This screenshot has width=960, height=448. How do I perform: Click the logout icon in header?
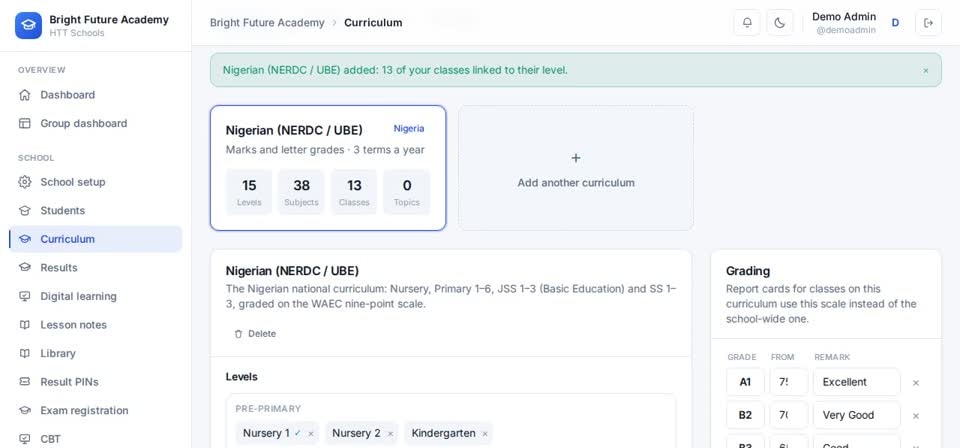tap(928, 23)
